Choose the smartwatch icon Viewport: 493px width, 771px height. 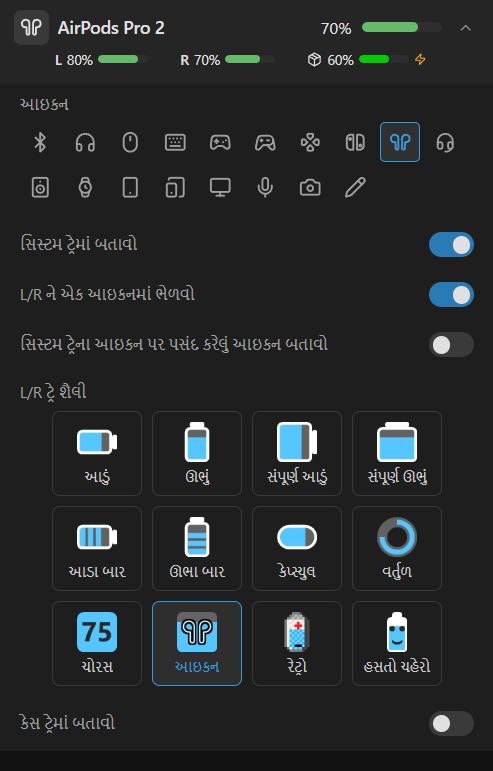pos(85,187)
